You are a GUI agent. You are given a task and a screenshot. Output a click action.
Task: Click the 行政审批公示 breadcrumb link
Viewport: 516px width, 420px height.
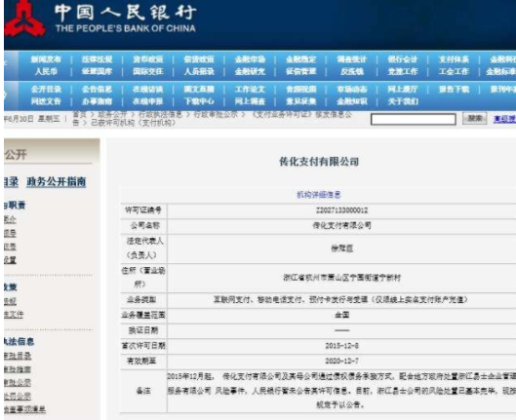(216, 115)
